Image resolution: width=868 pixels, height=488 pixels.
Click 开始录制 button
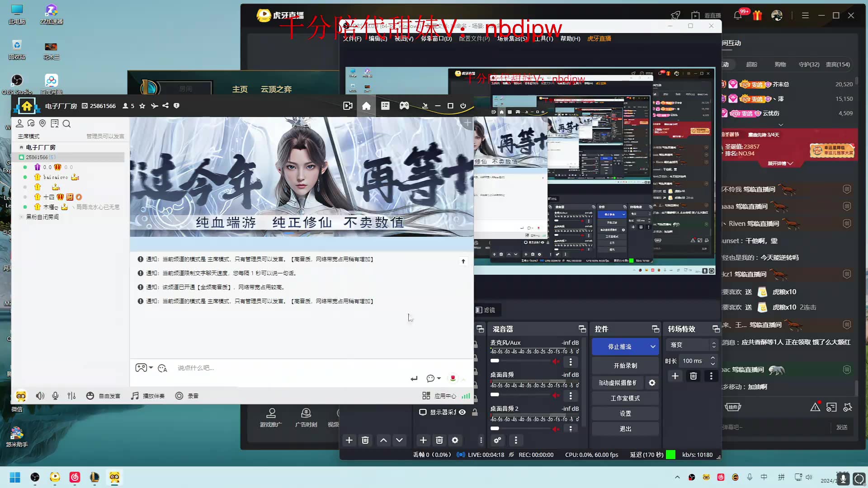625,366
